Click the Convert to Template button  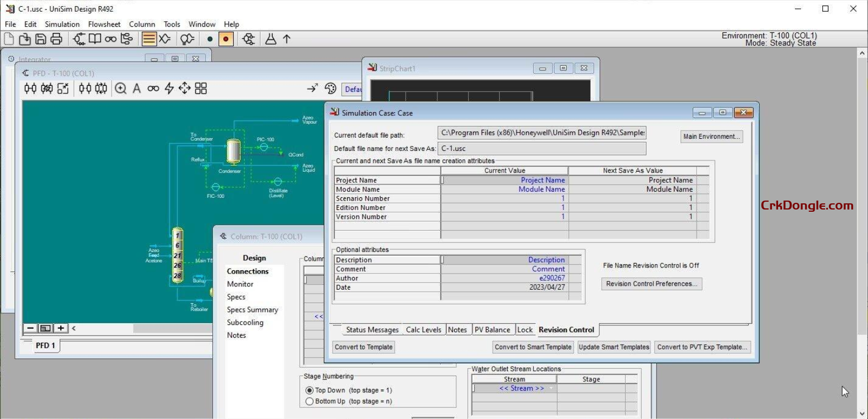(363, 347)
